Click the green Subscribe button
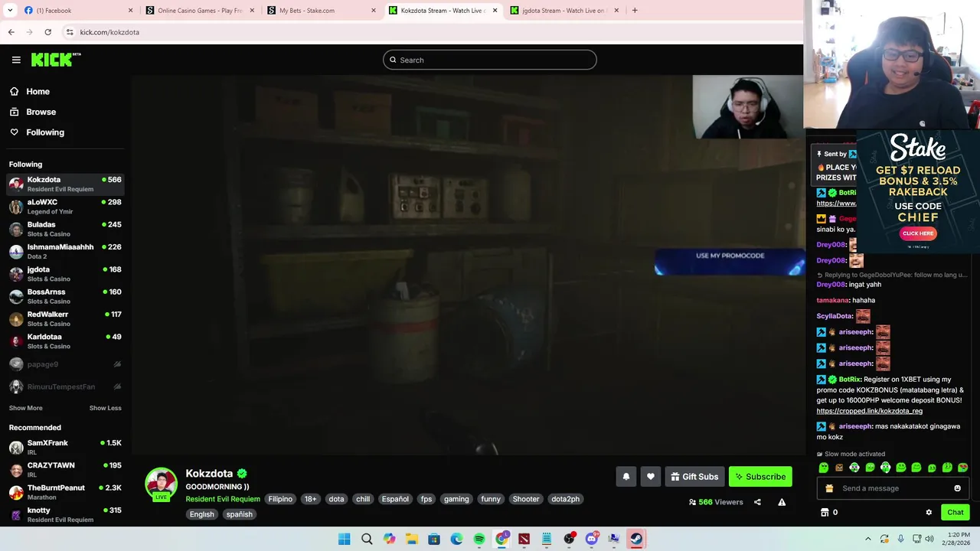The image size is (980, 551). 760,477
